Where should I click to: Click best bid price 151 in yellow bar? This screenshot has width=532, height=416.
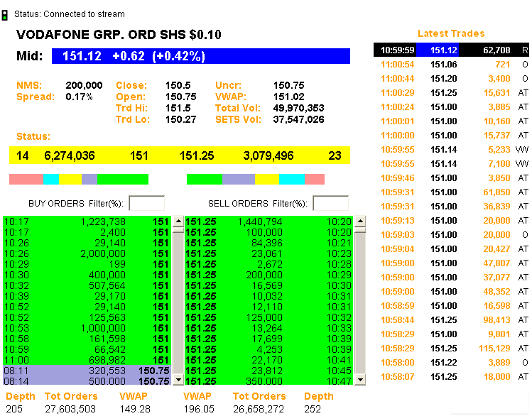coord(139,155)
